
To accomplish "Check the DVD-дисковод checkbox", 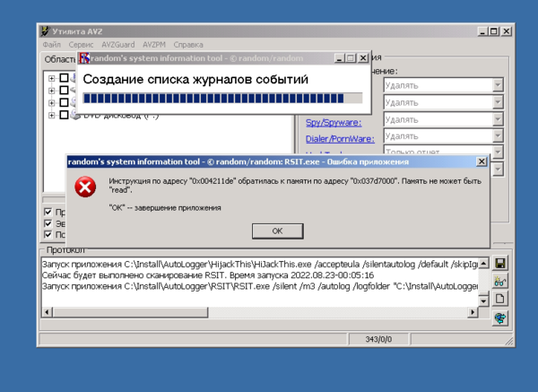I will point(64,115).
